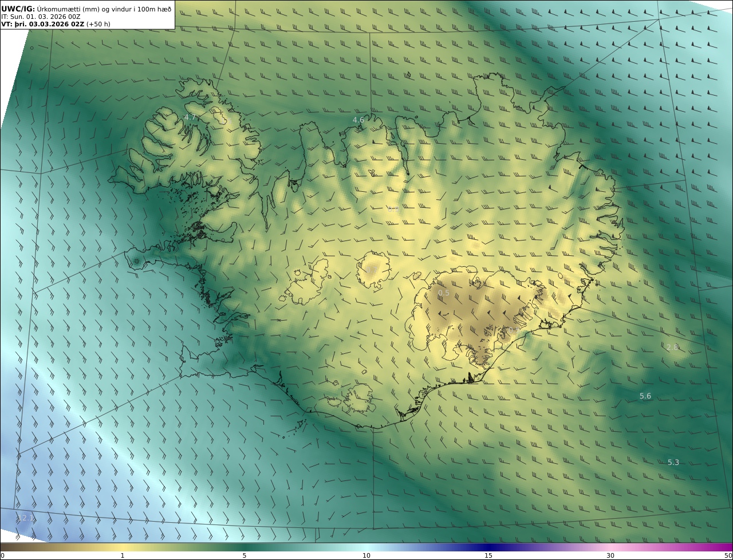Click the 0.9 value in north-central Iceland

click(x=393, y=209)
